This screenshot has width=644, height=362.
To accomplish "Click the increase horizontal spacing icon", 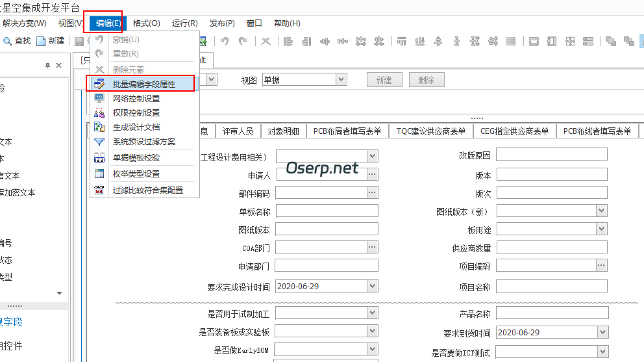I will [361, 41].
